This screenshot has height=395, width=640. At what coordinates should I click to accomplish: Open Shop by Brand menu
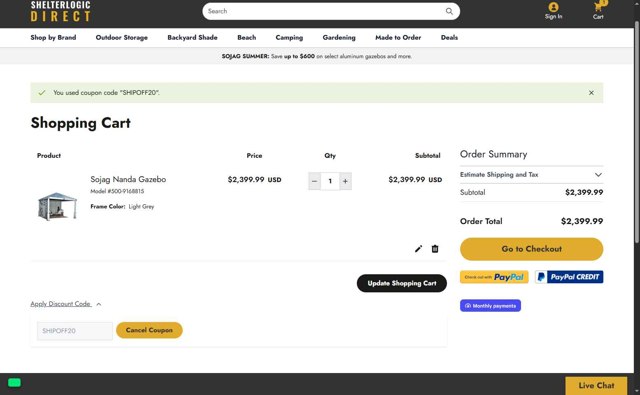pyautogui.click(x=53, y=38)
